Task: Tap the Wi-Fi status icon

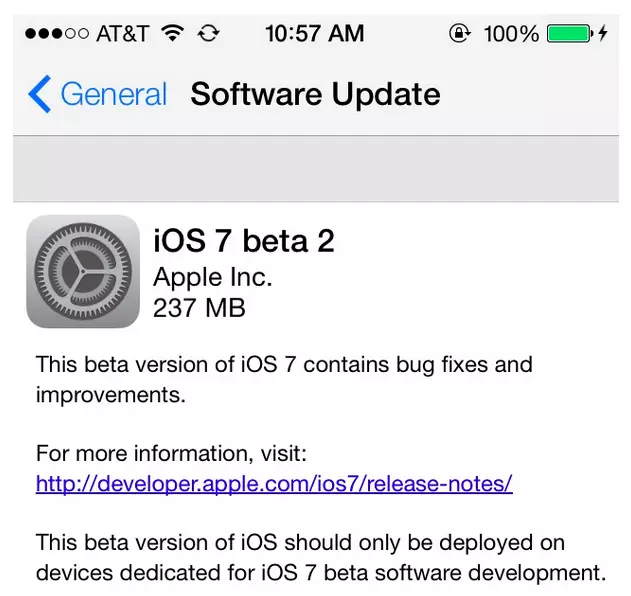Action: tap(173, 33)
